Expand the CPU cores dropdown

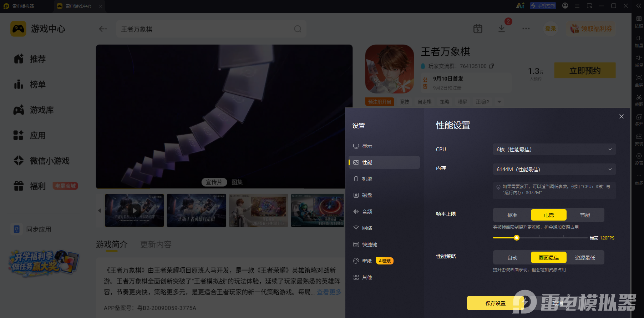[554, 150]
